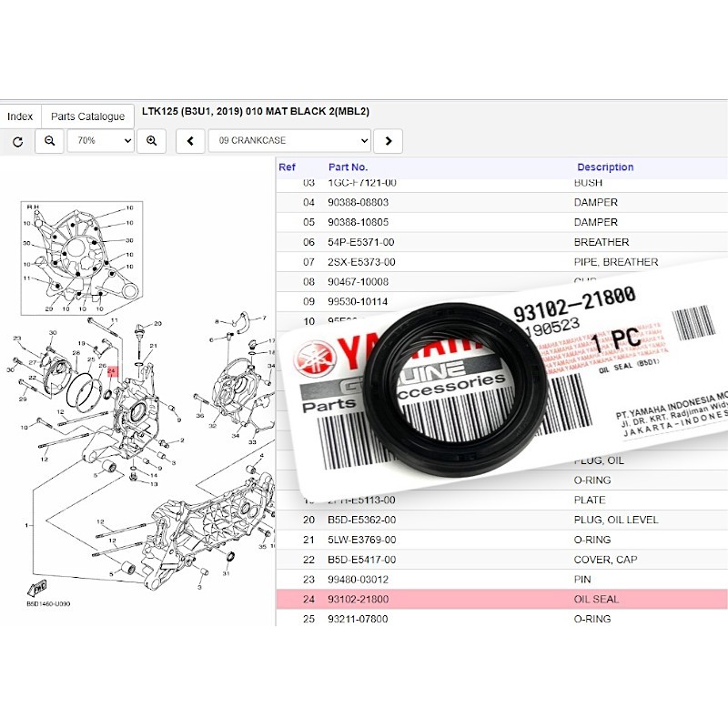
Task: Select highlighted OIL SEAL row 24
Action: 500,600
